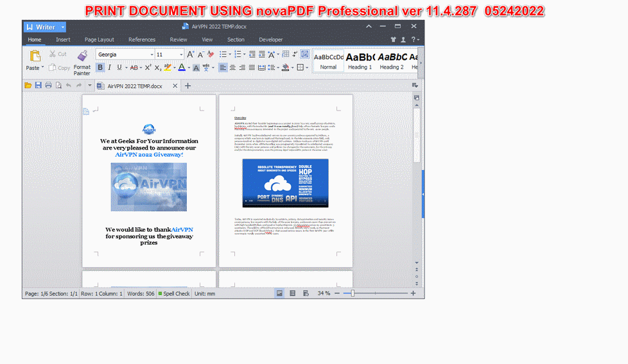
Task: Apply the Heading 2 style
Action: tap(392, 61)
